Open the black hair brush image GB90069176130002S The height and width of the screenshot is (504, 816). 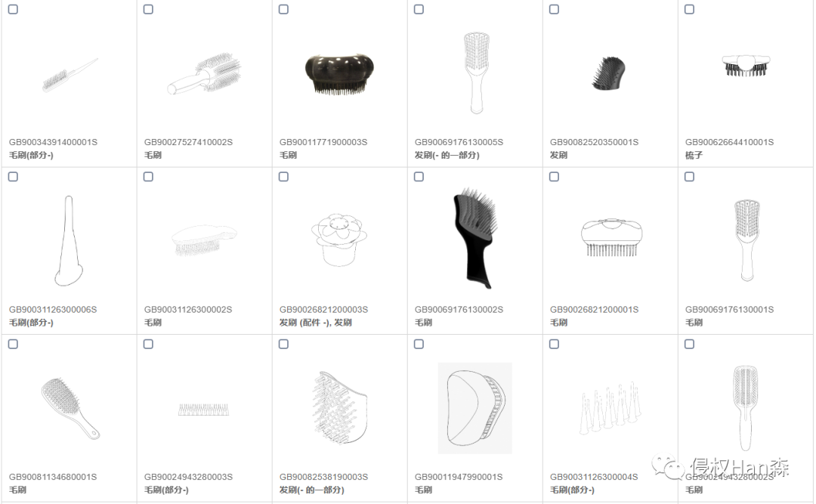(x=475, y=238)
